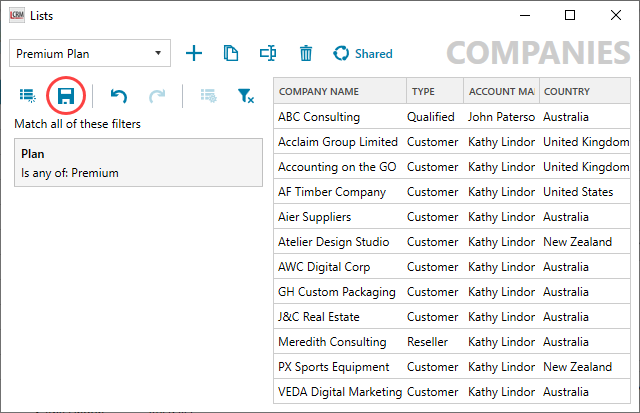Click the Type column header
640x413 pixels.
pyautogui.click(x=433, y=92)
